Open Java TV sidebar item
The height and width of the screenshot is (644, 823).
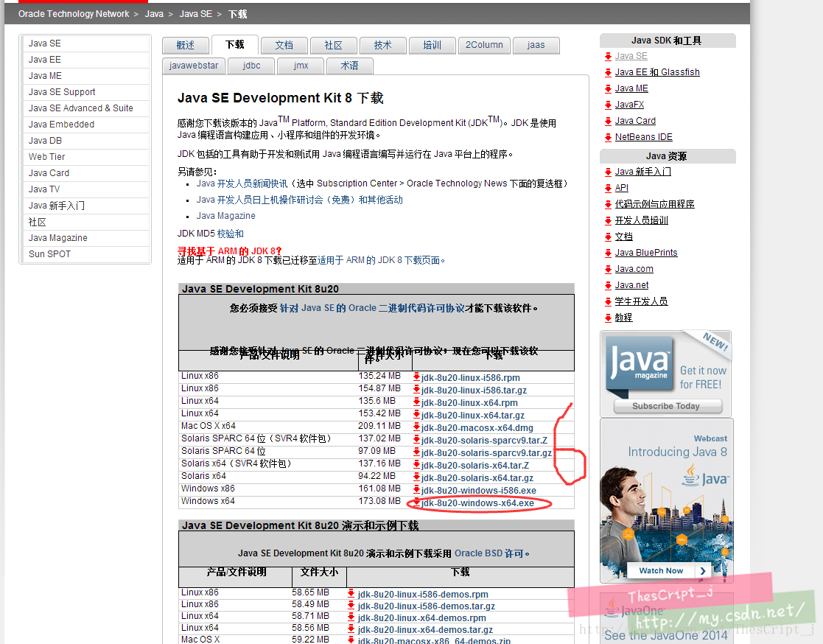[x=86, y=189]
